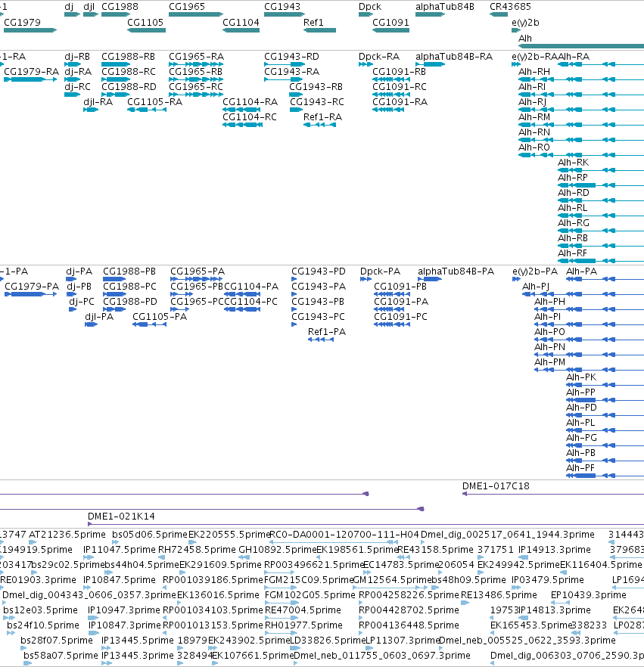
Task: Select transcript CG1979-RA
Action: [30, 79]
